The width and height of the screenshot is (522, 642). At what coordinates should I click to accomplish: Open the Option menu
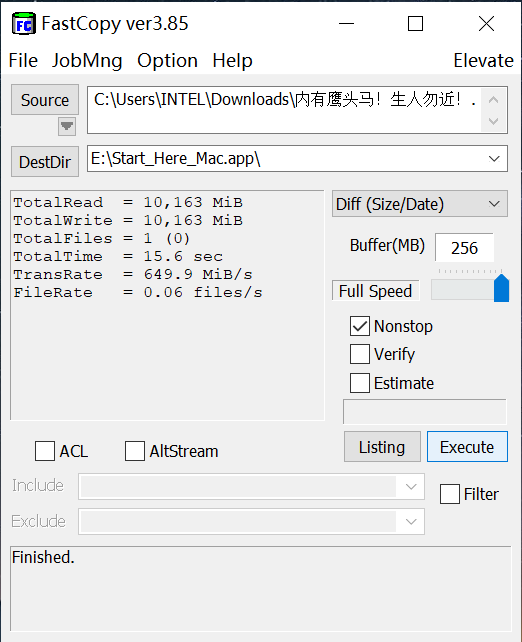point(167,61)
